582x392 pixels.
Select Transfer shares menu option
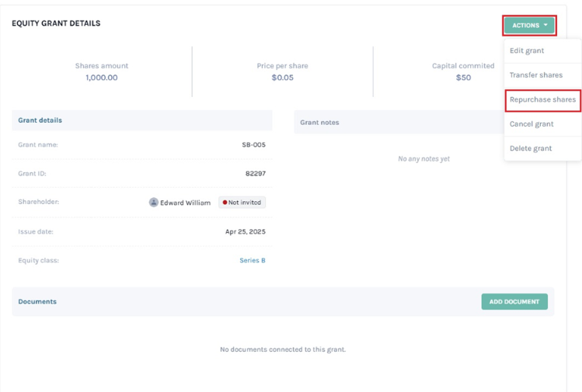pos(536,75)
